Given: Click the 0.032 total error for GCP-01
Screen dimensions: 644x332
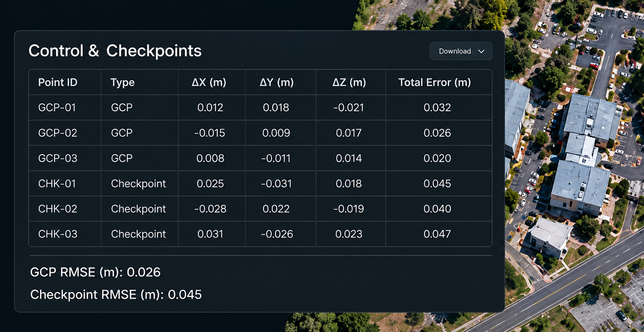Looking at the screenshot, I should tap(437, 107).
